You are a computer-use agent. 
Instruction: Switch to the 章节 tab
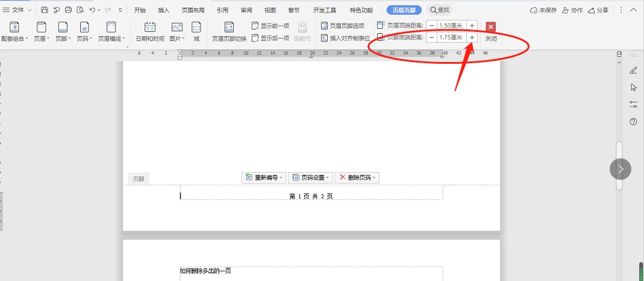pos(293,10)
